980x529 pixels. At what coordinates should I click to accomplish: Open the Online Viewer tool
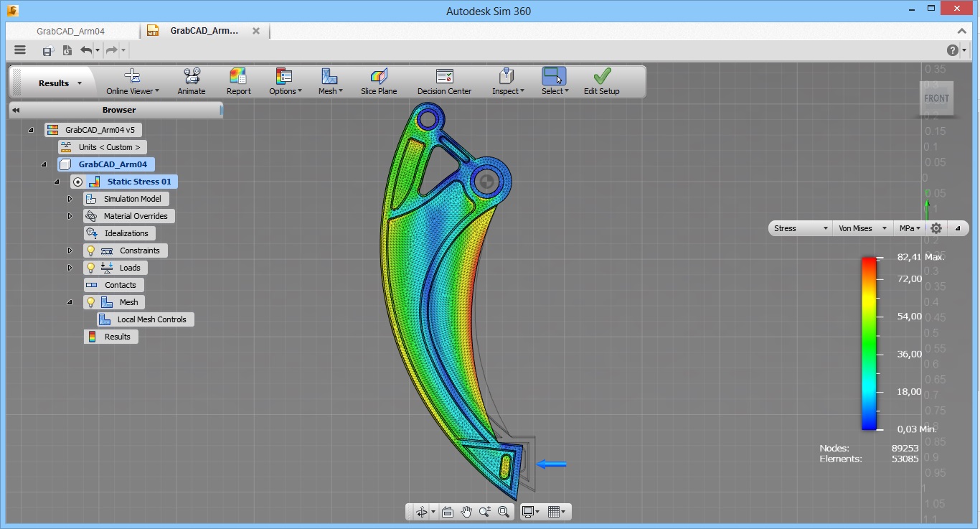point(132,82)
